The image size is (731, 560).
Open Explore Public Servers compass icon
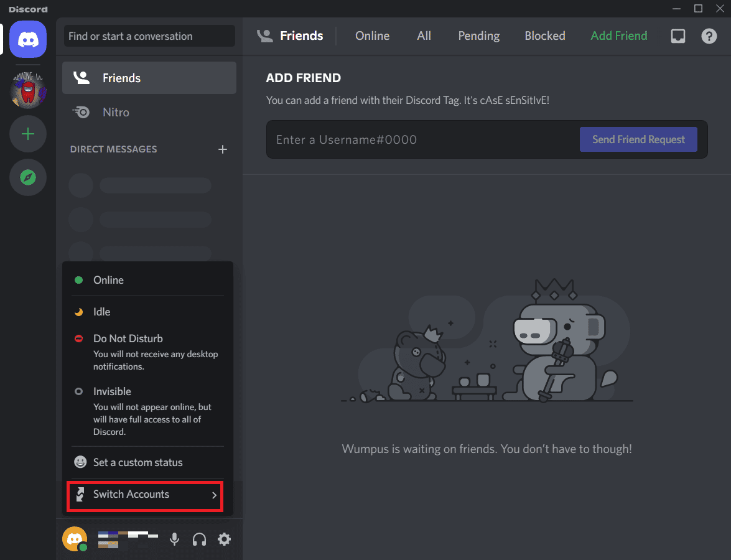[28, 177]
